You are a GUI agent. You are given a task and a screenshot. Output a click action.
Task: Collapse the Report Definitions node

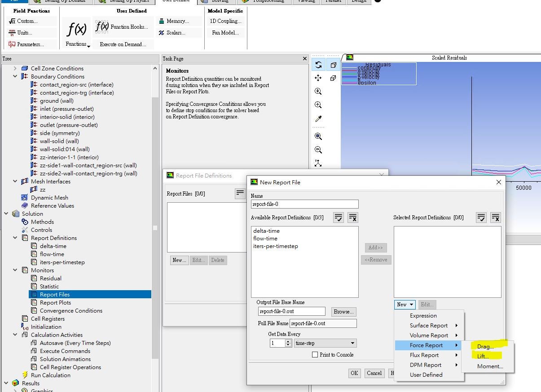click(x=15, y=238)
